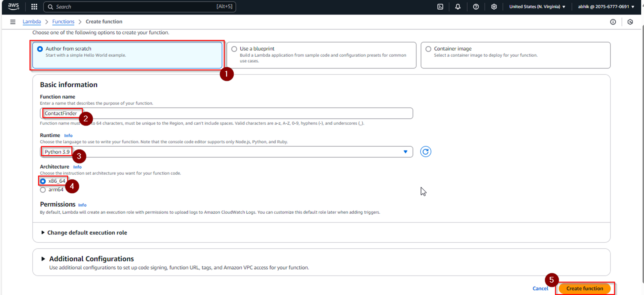Open the United States (N. Virginia) region selector
Image resolution: width=644 pixels, height=295 pixels.
(x=537, y=7)
